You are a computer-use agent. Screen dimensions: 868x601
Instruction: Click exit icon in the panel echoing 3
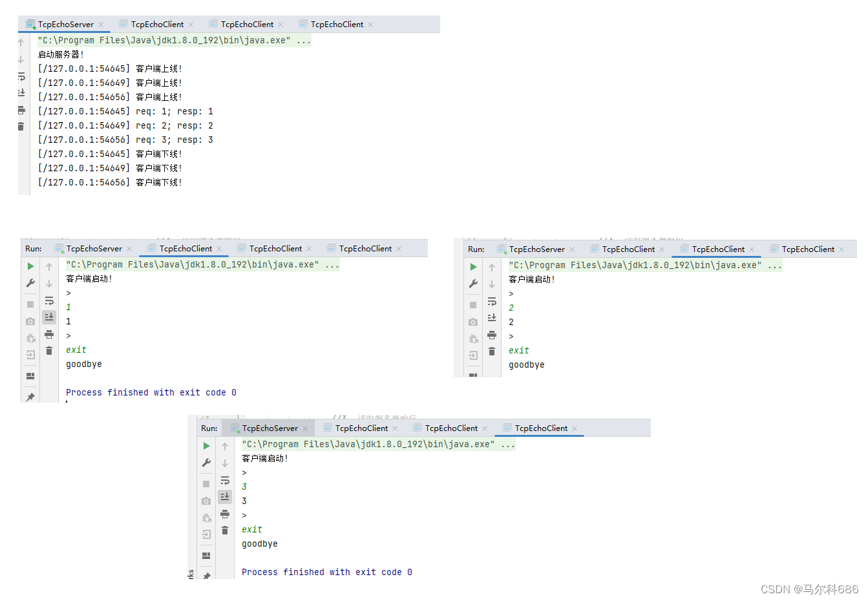(x=206, y=534)
